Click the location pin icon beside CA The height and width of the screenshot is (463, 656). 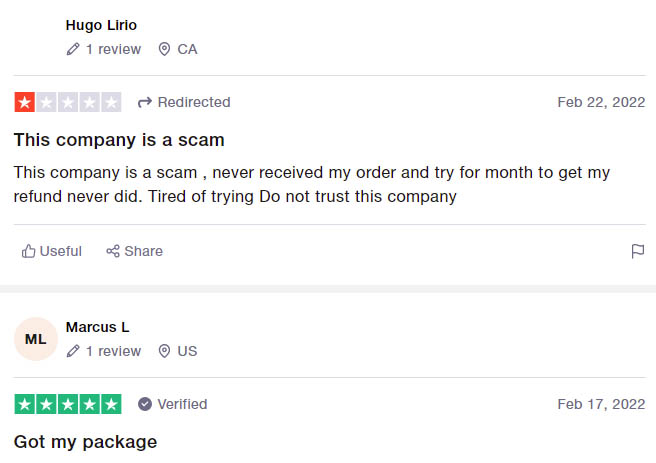(164, 49)
